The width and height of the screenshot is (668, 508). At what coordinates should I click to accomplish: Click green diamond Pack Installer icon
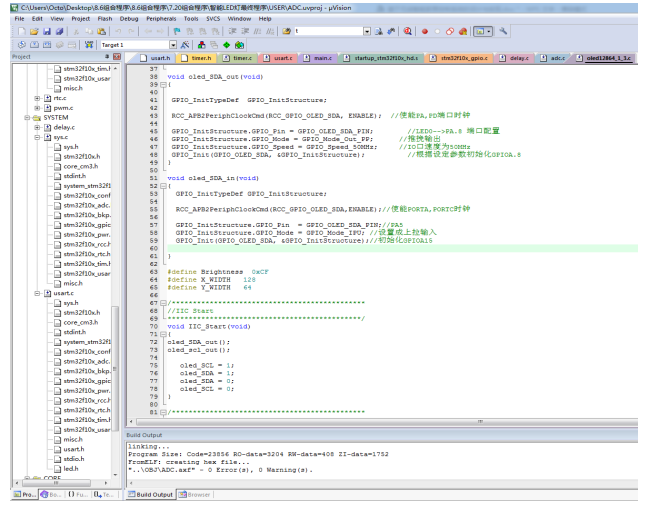(226, 45)
